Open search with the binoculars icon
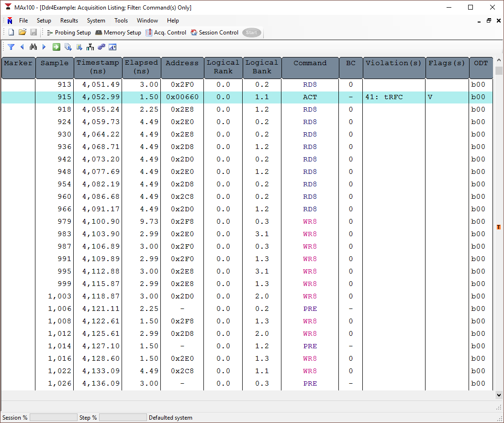The image size is (504, 423). point(33,47)
